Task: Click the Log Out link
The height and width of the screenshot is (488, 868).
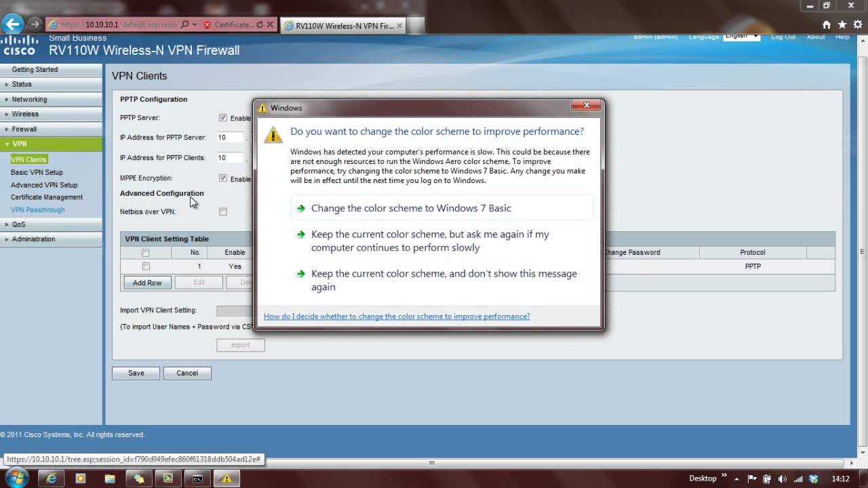Action: [x=783, y=37]
